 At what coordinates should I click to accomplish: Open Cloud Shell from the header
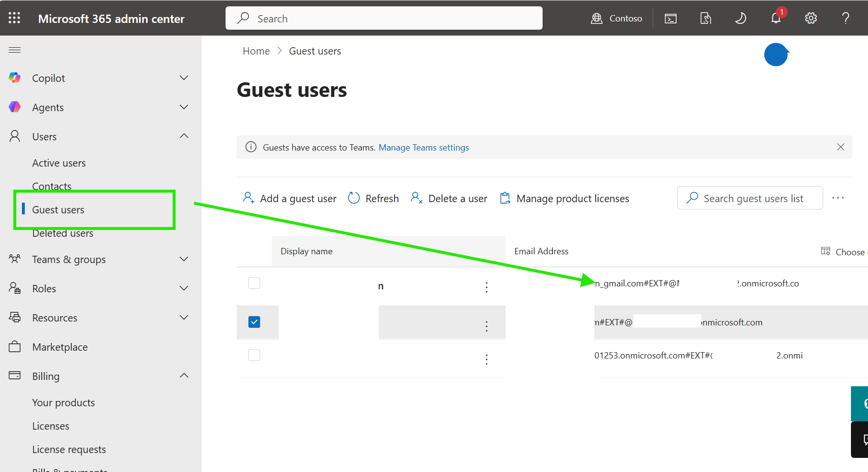click(671, 19)
